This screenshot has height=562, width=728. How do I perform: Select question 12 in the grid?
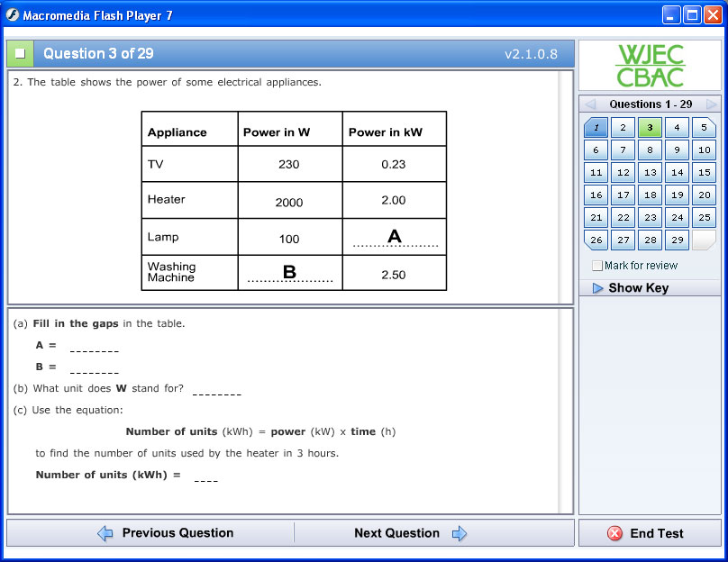coord(623,172)
